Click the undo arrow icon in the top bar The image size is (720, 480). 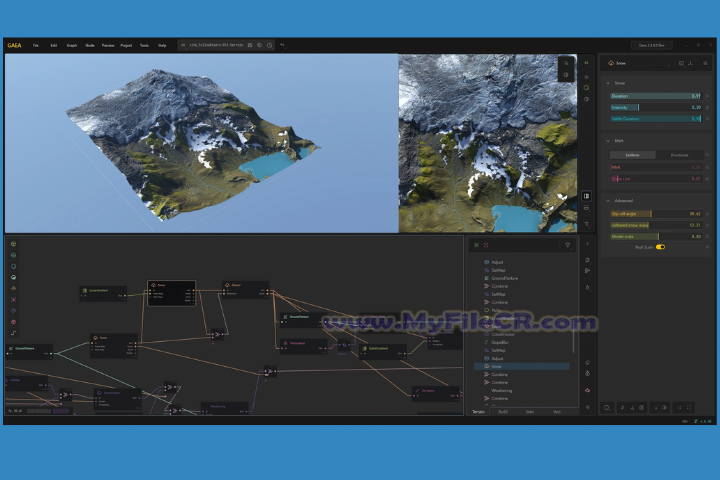tap(282, 45)
